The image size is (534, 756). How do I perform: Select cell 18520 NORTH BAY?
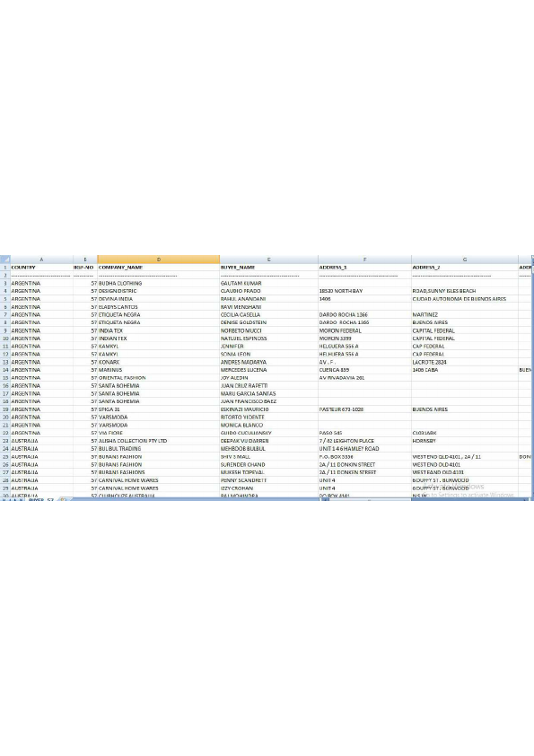tap(364, 291)
